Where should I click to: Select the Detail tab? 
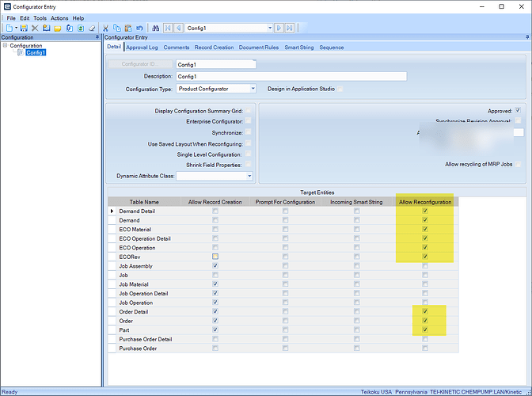point(114,47)
